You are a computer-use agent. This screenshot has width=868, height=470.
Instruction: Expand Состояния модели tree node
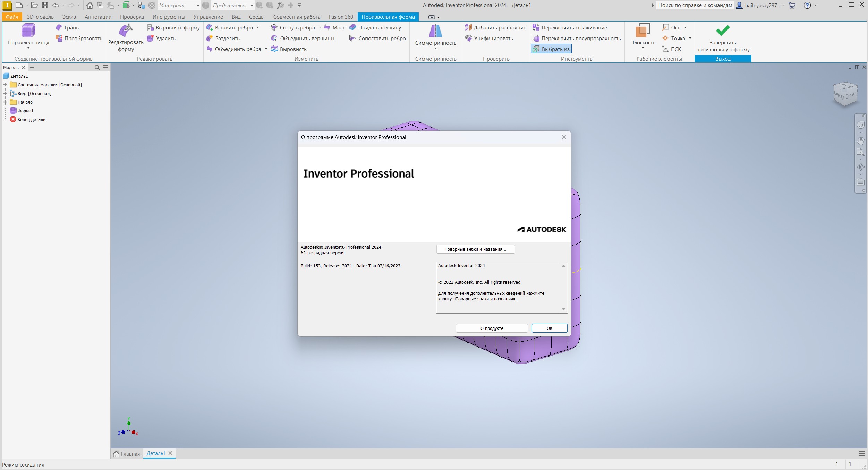point(5,85)
